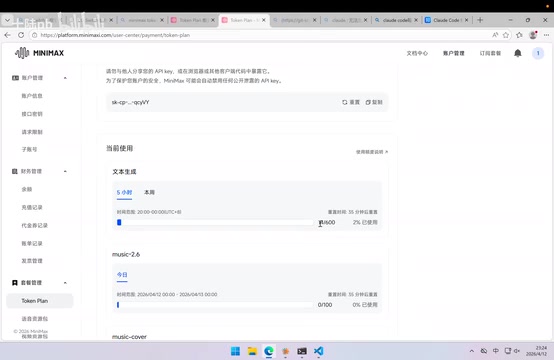Click the 套餐管理 sidebar bookmark icon
The image size is (554, 360).
pyautogui.click(x=15, y=283)
